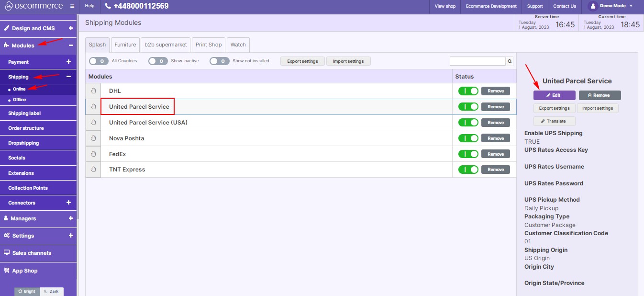Click the search magnifier icon

click(510, 61)
